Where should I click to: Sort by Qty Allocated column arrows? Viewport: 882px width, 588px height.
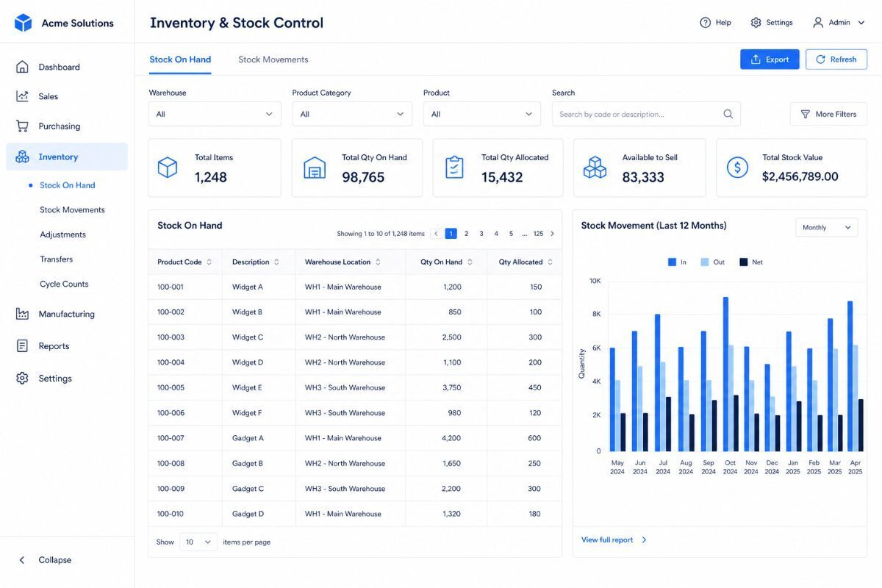[550, 262]
